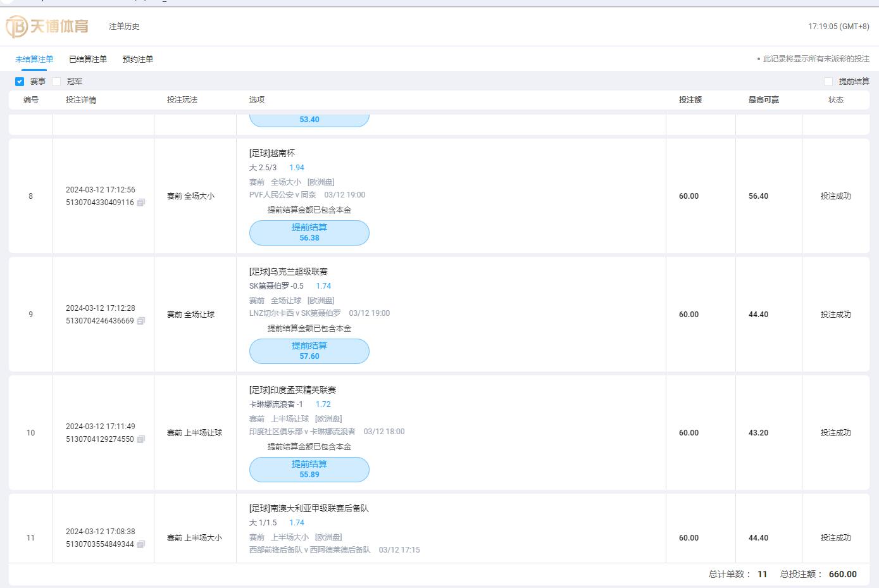Copy bet number 5130703554849344
Viewport: 879px width, 588px height.
(x=141, y=544)
